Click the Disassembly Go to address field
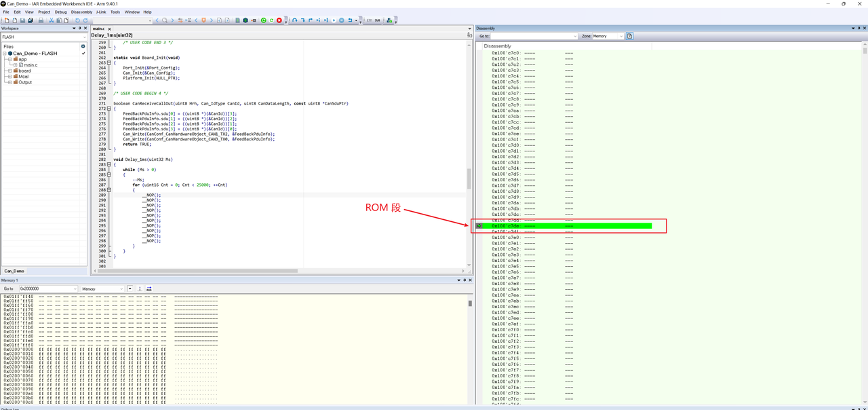The image size is (868, 410). click(534, 36)
